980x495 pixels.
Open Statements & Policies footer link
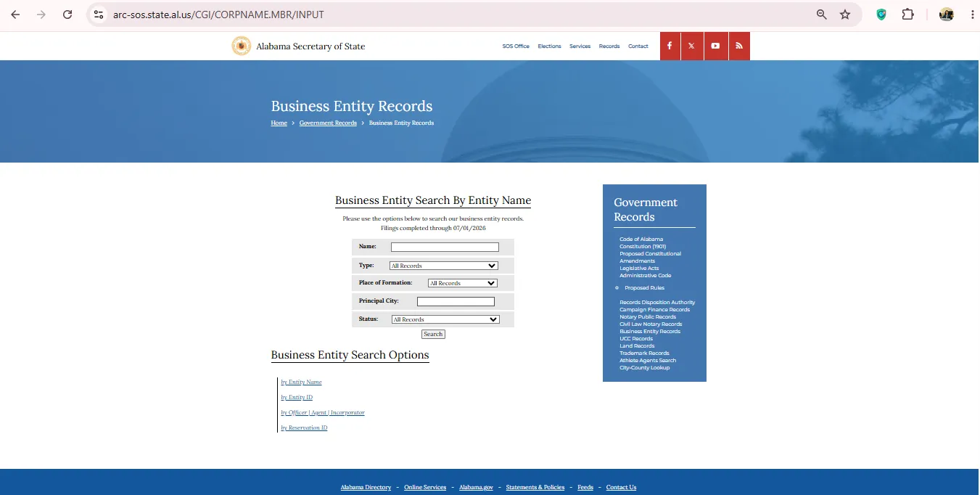point(535,488)
